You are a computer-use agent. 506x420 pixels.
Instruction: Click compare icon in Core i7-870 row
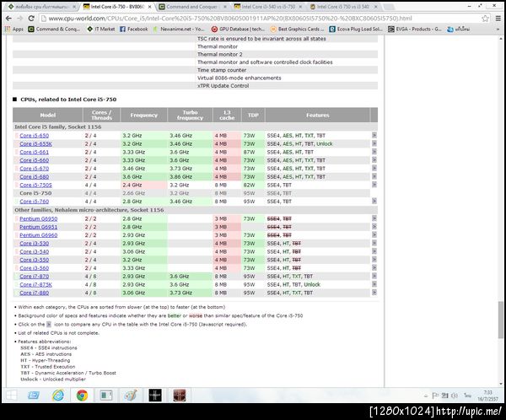click(x=374, y=276)
